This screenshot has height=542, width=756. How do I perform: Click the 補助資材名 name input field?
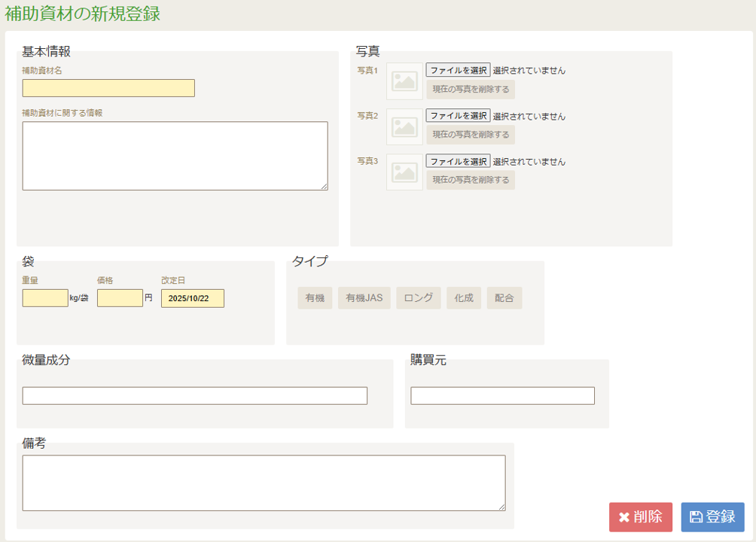click(x=108, y=88)
